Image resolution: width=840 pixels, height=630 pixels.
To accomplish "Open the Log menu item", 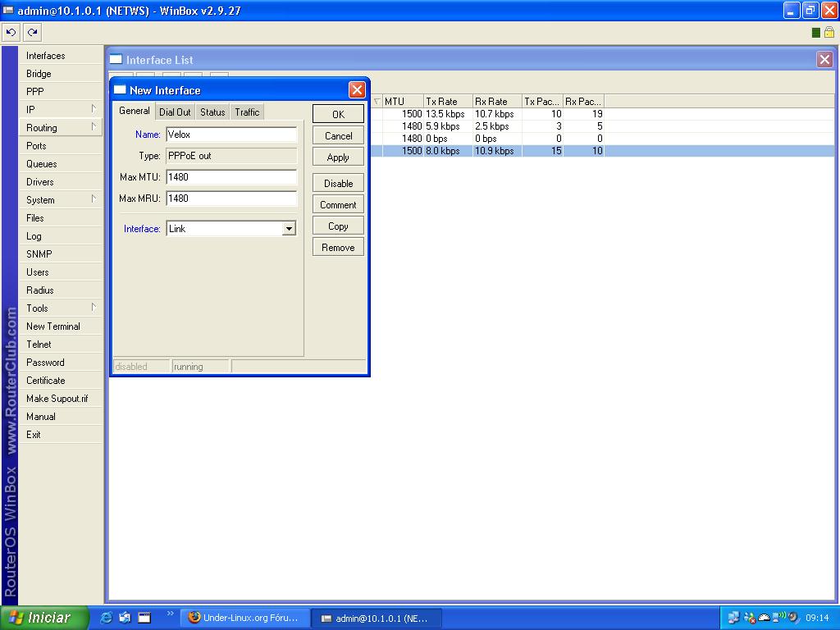I will 61,235.
